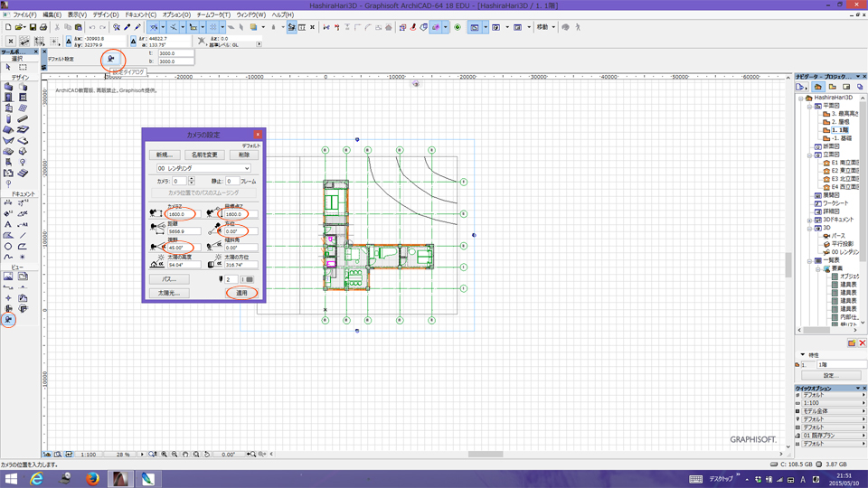The height and width of the screenshot is (488, 868).
Task: Collapse the HashiraHari3D root node in Navigator
Action: tap(801, 98)
